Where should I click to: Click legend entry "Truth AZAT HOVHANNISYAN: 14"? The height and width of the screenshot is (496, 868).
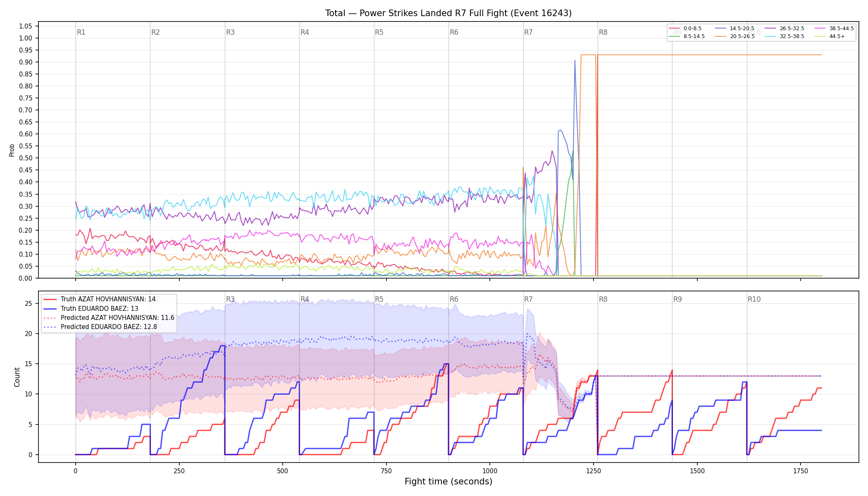point(100,299)
